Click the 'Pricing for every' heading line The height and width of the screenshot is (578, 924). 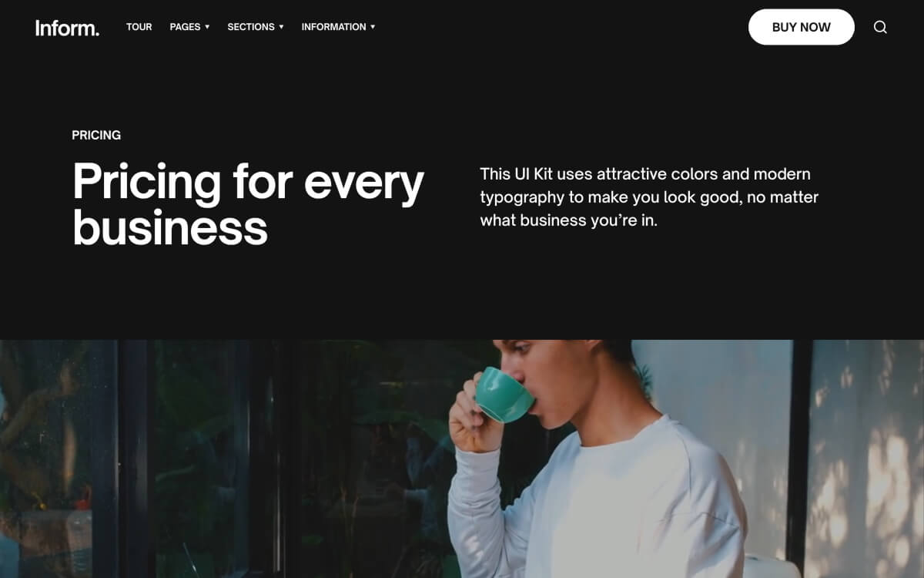248,182
